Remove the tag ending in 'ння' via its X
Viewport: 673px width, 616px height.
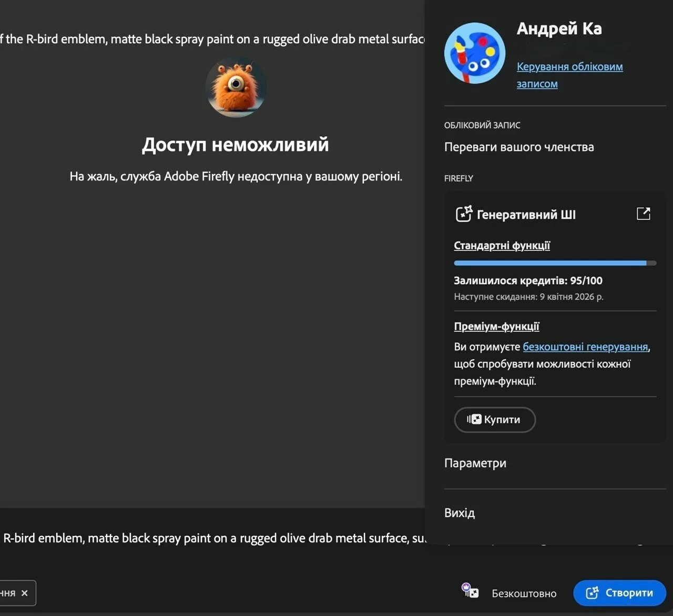(x=24, y=593)
